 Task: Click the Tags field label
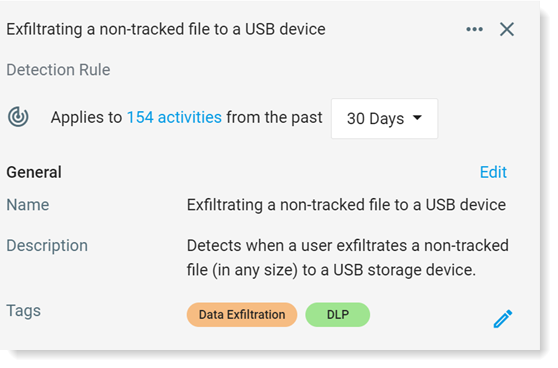[23, 311]
